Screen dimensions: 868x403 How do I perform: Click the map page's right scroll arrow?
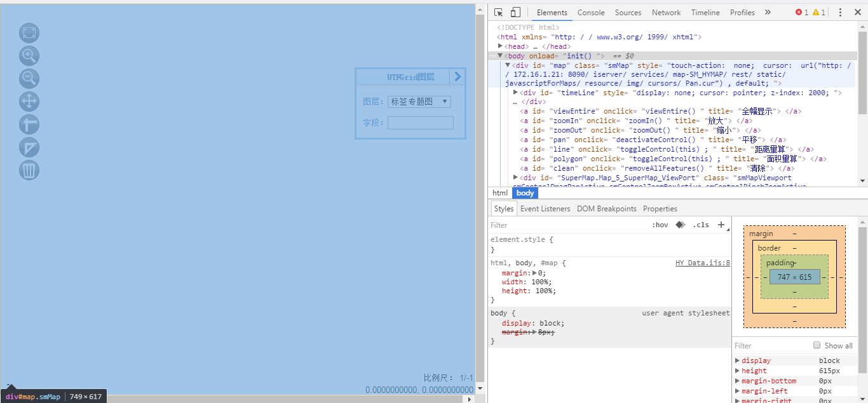470,399
